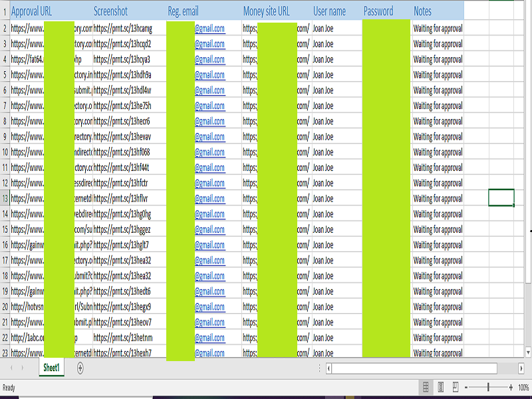Select row header 13

tap(6, 198)
